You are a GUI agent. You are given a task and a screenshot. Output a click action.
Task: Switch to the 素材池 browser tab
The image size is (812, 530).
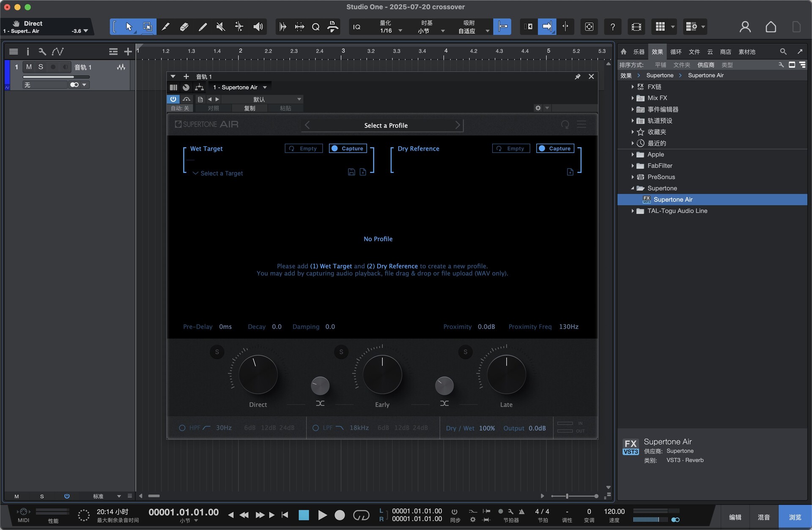point(747,52)
